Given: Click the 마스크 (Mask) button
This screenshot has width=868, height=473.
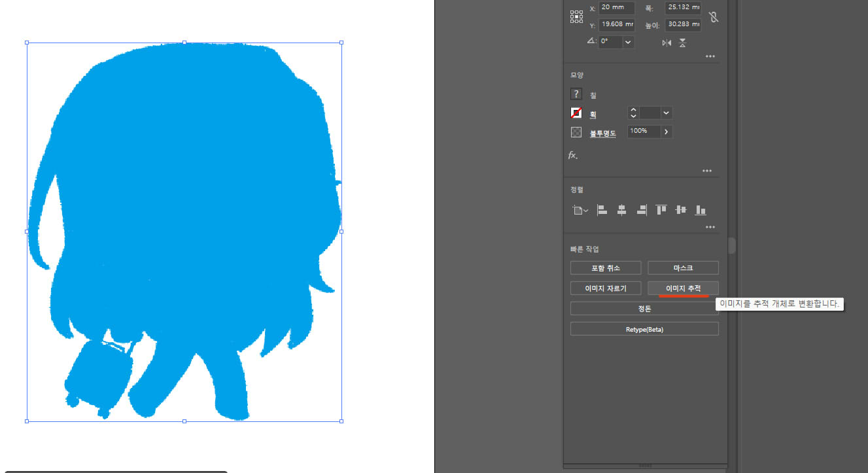Looking at the screenshot, I should coord(683,268).
